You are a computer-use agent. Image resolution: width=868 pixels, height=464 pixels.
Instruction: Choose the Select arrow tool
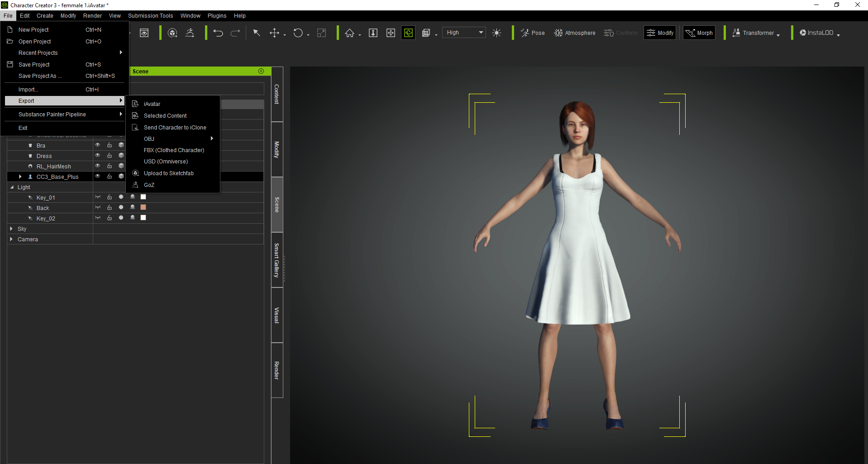(x=257, y=33)
